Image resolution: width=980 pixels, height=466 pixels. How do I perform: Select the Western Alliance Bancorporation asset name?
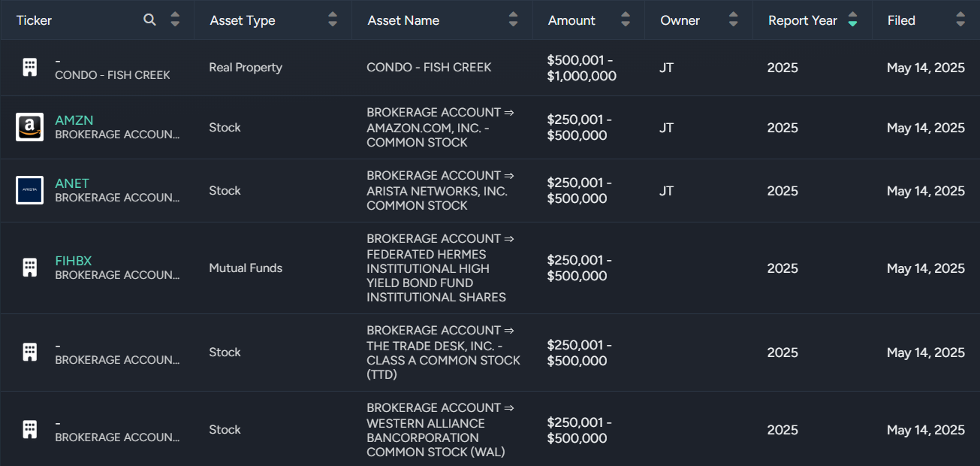coord(436,430)
